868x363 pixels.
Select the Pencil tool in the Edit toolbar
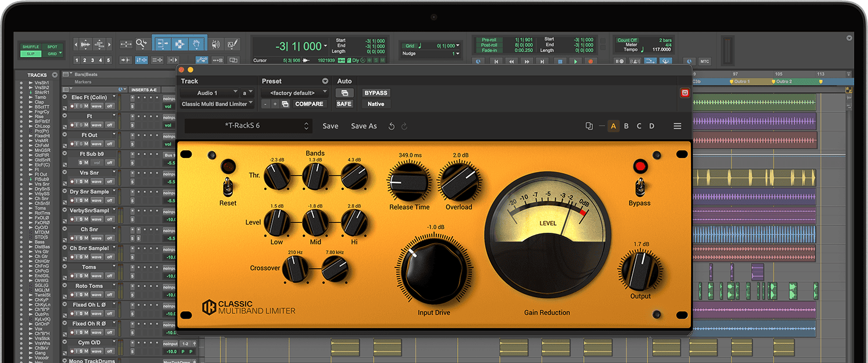[x=231, y=45]
